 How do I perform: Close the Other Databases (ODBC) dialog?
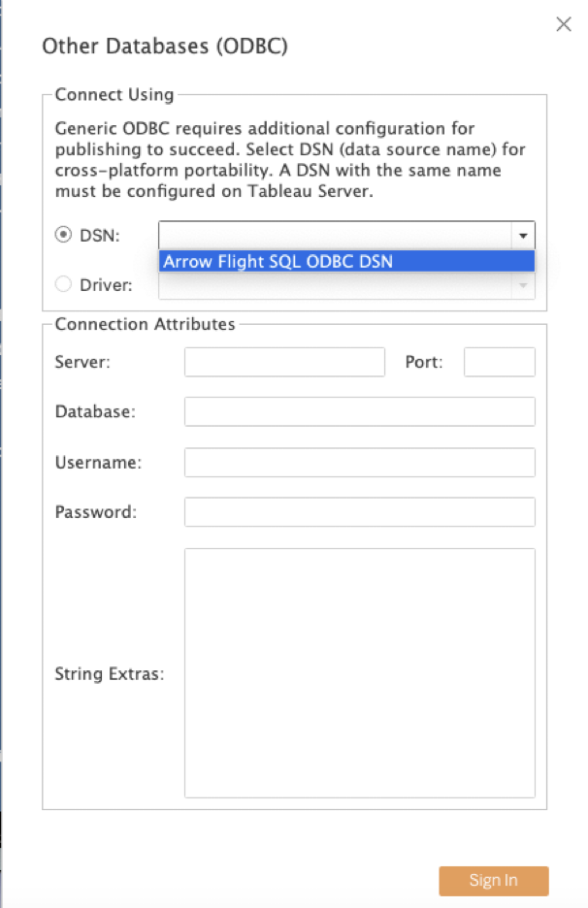(x=563, y=24)
